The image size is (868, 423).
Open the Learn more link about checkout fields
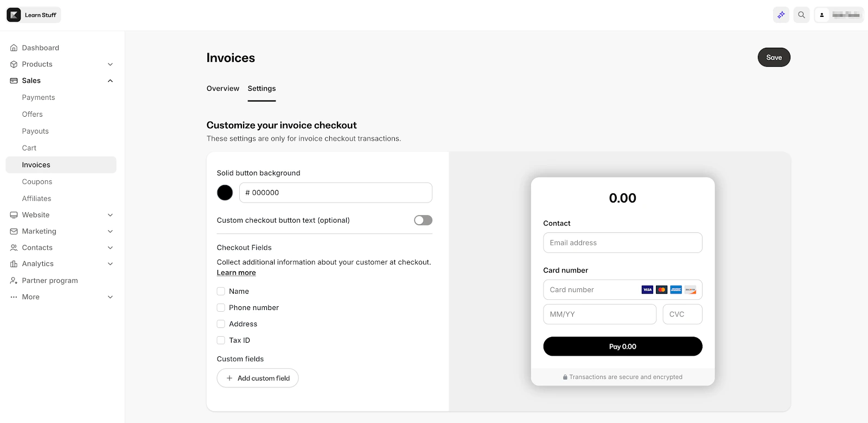pyautogui.click(x=235, y=272)
